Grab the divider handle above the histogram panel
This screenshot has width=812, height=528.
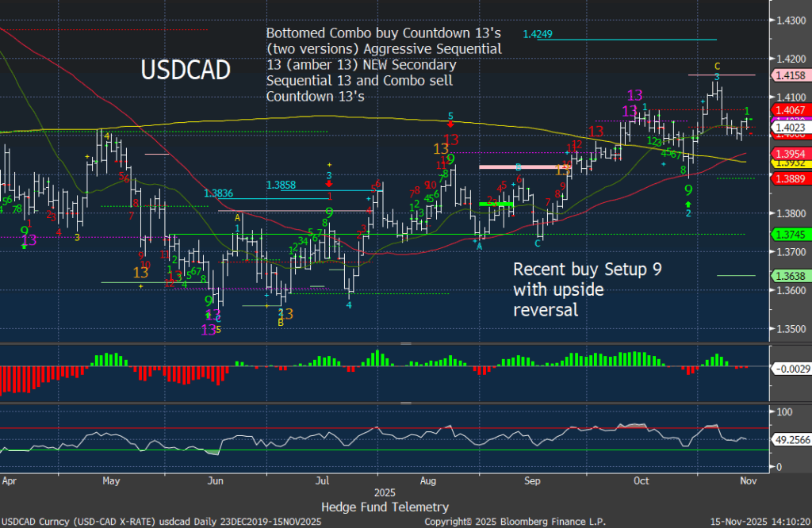pos(406,344)
